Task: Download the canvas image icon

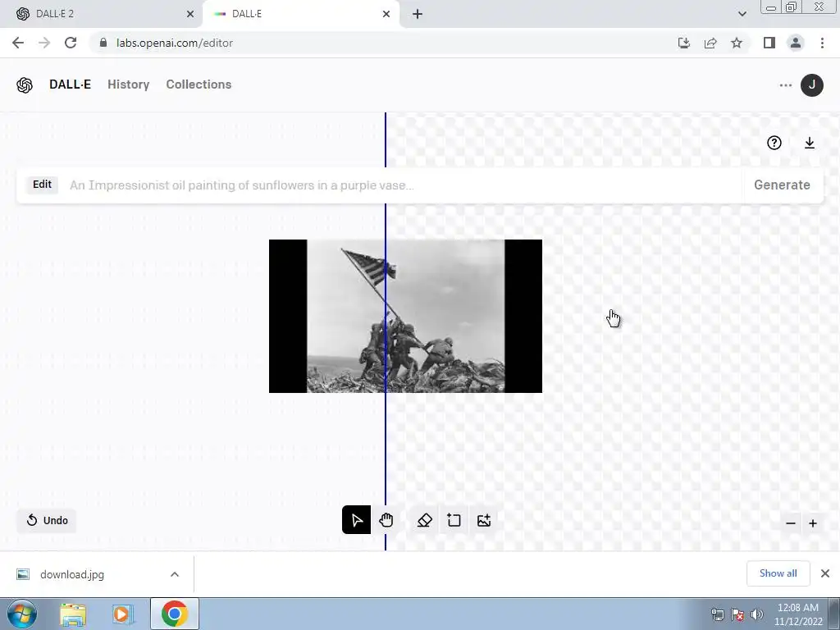Action: 810,143
